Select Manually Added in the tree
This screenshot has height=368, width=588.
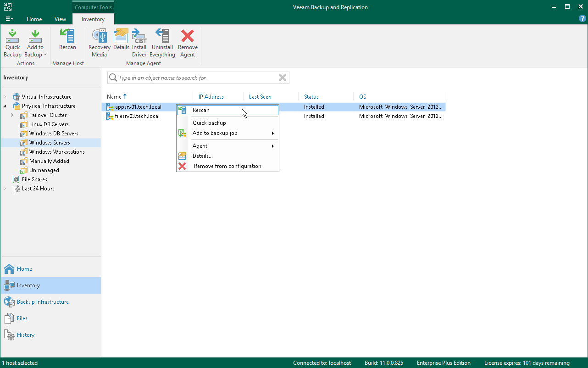point(49,161)
